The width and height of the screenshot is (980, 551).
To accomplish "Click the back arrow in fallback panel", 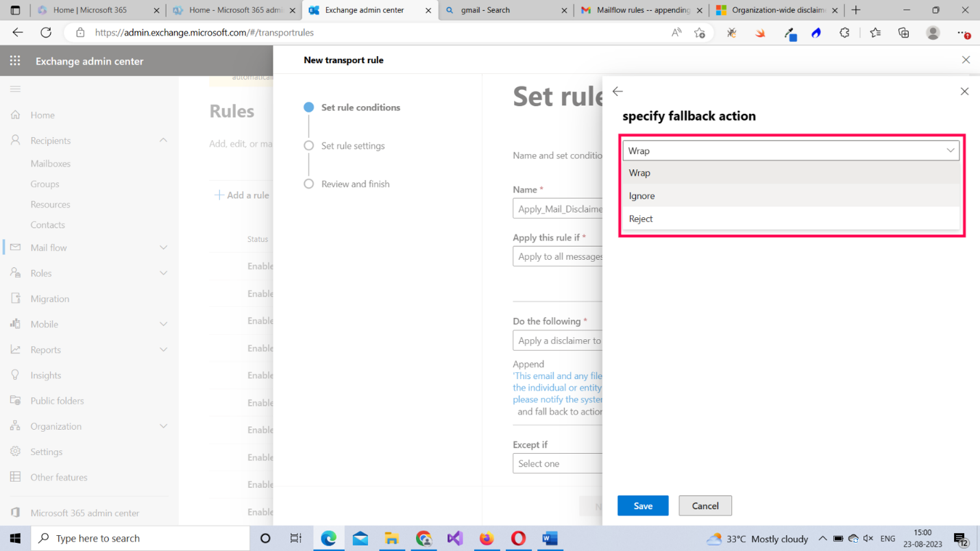I will coord(617,91).
